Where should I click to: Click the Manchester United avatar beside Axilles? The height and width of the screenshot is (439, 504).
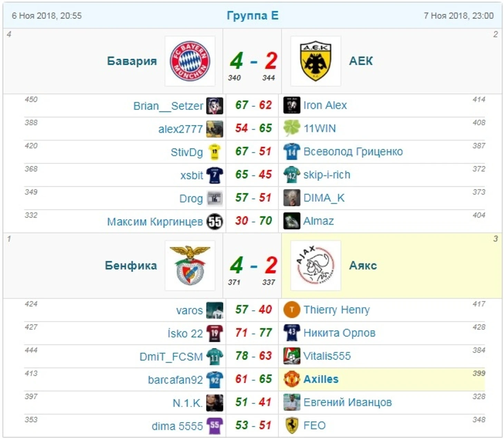coord(292,379)
